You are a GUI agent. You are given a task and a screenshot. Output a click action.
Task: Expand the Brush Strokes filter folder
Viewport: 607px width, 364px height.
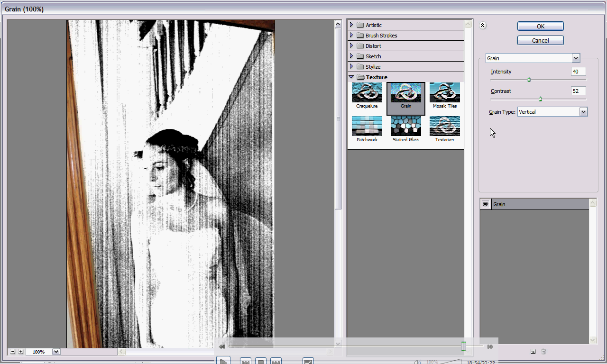point(351,35)
